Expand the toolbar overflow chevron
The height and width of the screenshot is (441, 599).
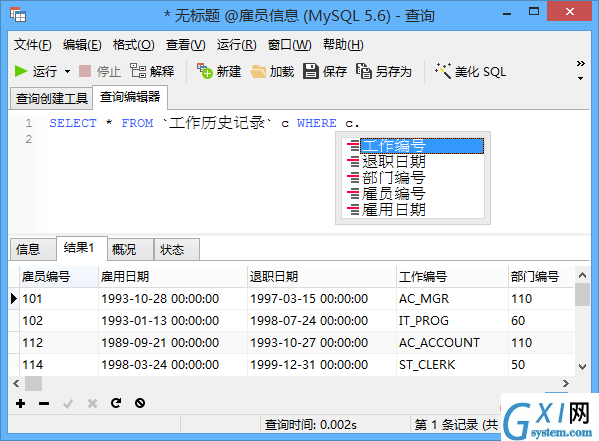(581, 63)
